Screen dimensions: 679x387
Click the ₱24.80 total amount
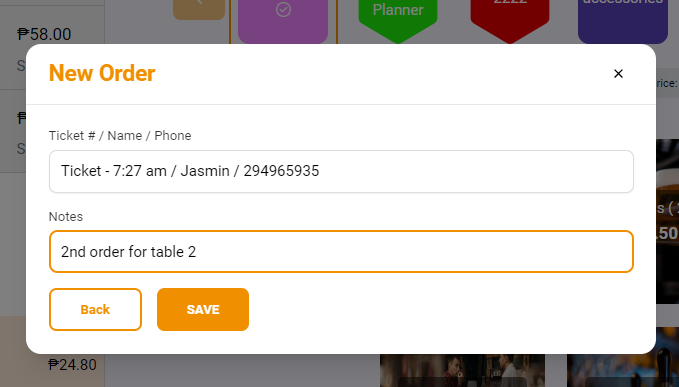click(72, 365)
